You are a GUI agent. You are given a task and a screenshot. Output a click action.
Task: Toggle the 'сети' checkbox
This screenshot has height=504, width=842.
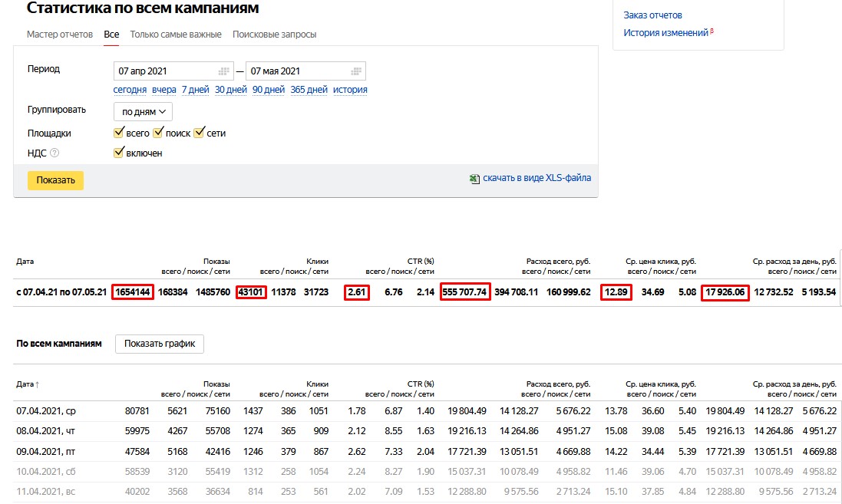click(x=200, y=133)
